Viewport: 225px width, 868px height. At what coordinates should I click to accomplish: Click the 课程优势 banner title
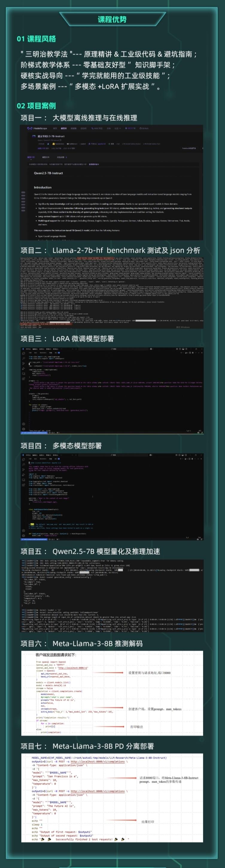(x=112, y=19)
